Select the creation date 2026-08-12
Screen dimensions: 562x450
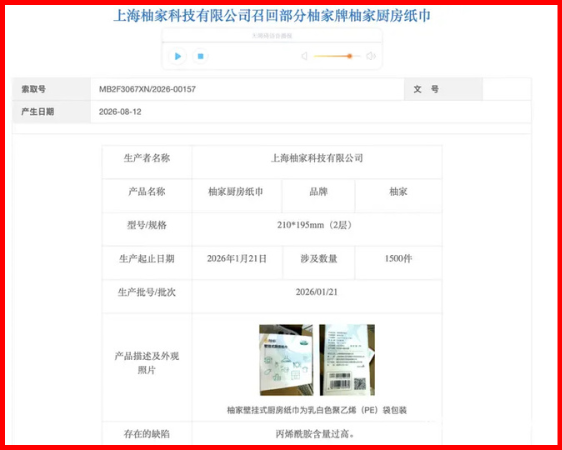120,112
